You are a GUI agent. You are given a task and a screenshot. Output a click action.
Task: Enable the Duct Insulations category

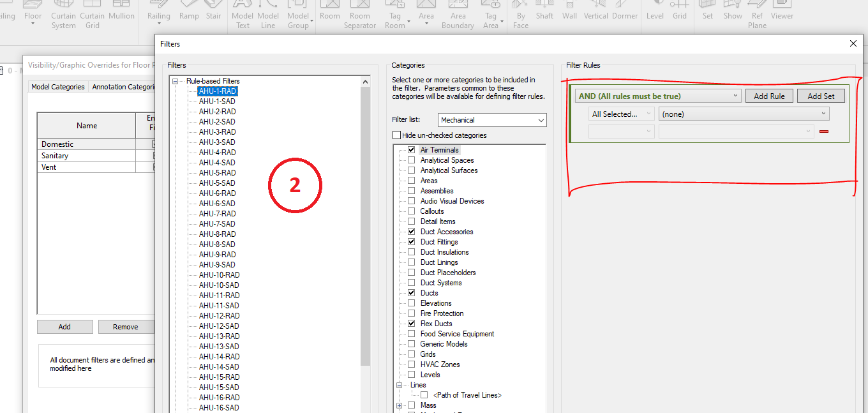coord(410,252)
